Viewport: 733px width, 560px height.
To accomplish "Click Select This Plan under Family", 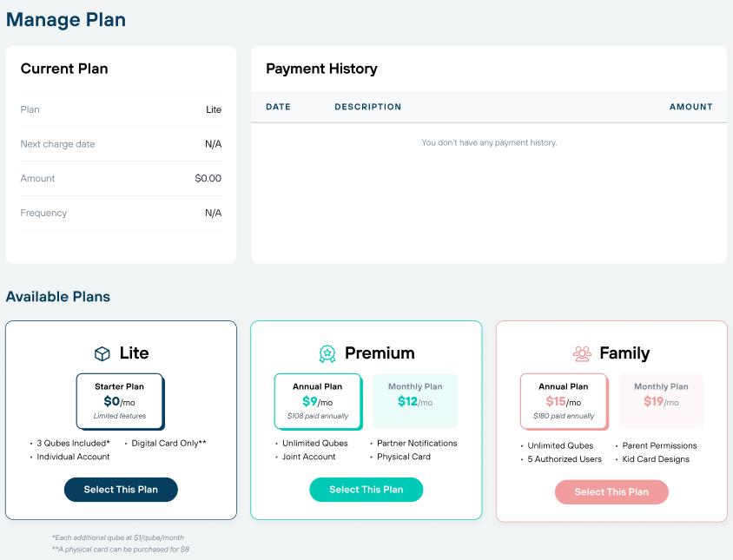I will 611,491.
